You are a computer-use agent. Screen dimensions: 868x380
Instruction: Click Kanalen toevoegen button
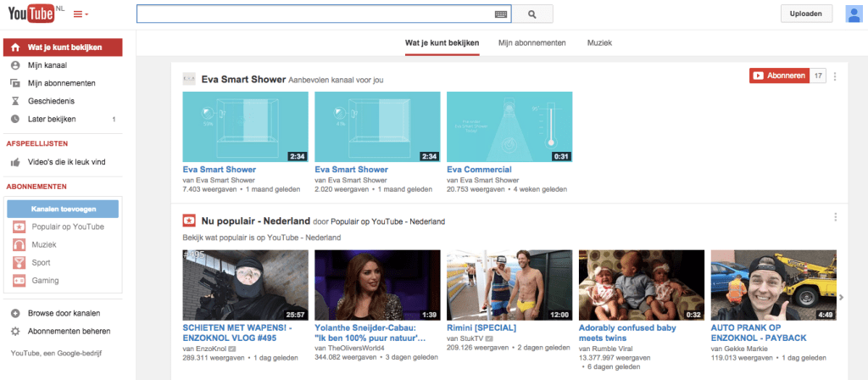(x=63, y=209)
